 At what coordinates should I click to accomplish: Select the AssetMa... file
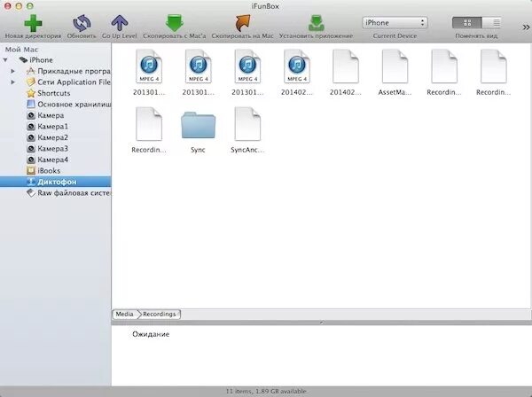[x=395, y=73]
